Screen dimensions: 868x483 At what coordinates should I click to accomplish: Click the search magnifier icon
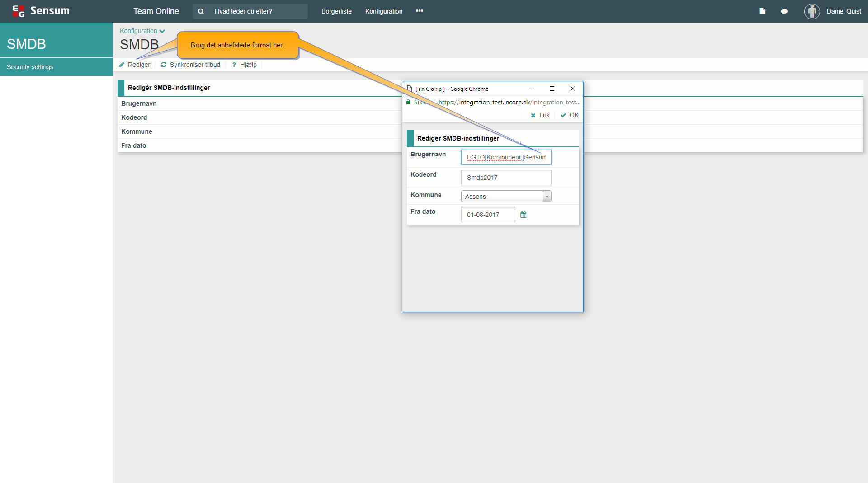[x=201, y=11]
